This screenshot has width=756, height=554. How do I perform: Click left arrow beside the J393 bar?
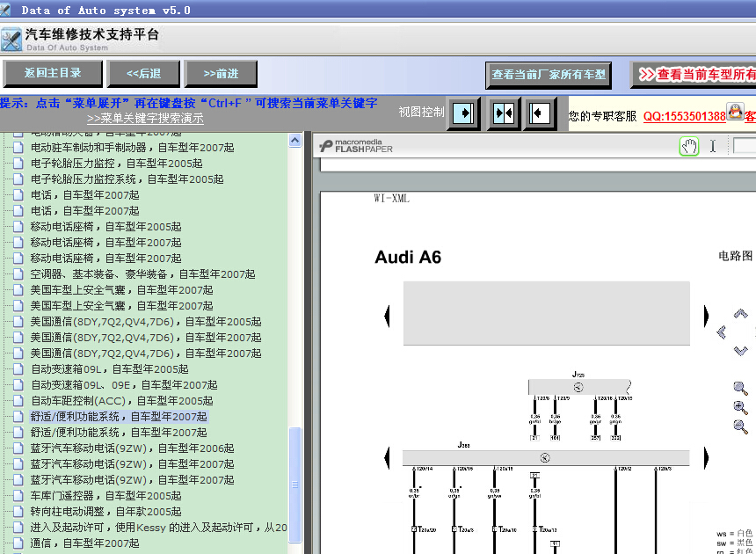[x=387, y=457]
